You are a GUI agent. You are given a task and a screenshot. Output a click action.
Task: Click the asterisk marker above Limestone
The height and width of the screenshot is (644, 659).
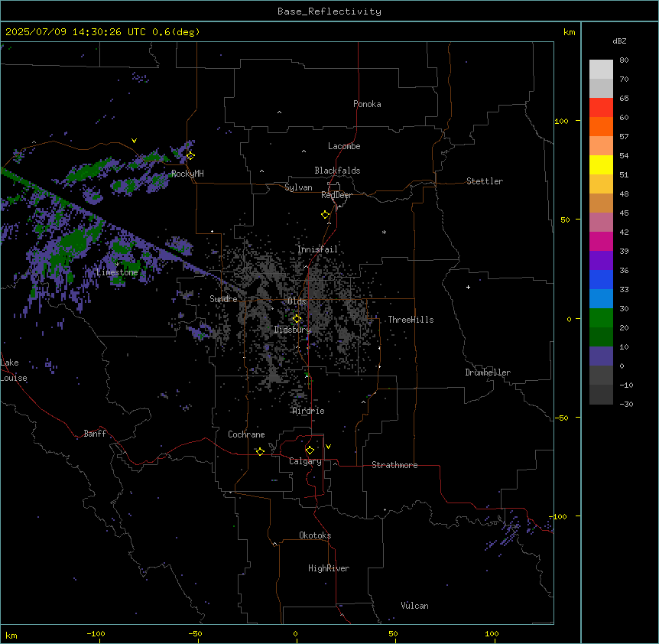(x=117, y=265)
